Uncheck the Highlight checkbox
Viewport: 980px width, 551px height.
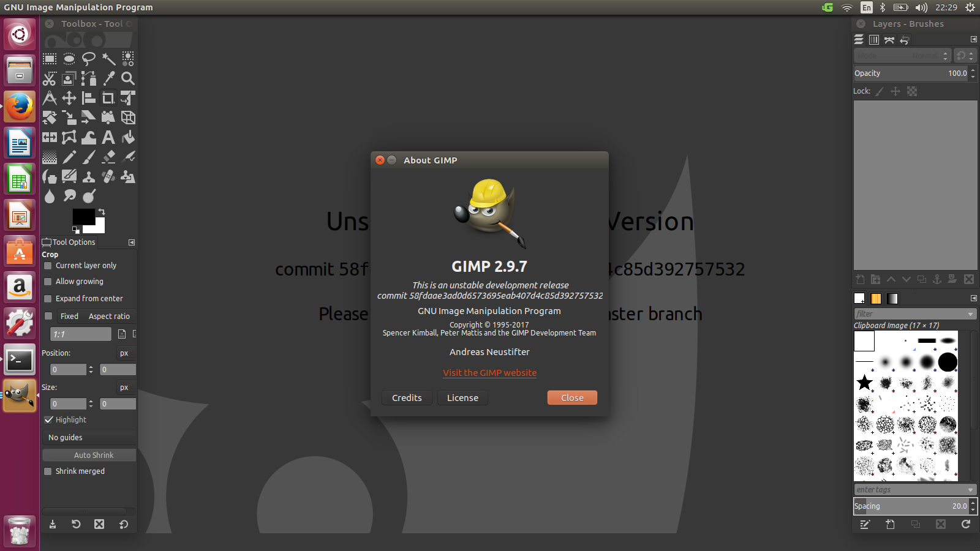tap(48, 420)
